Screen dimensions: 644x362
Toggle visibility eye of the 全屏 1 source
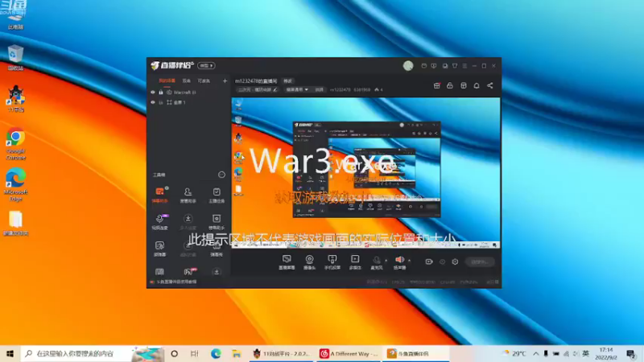pos(153,102)
